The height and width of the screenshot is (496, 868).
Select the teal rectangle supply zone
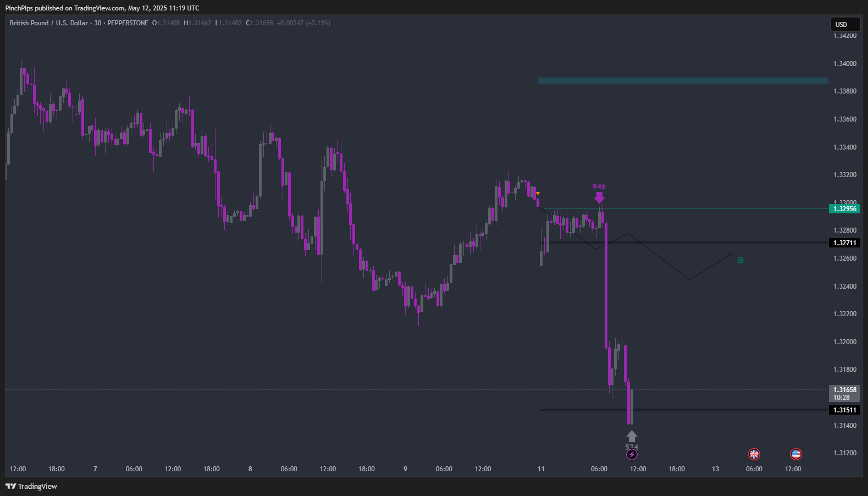point(683,80)
